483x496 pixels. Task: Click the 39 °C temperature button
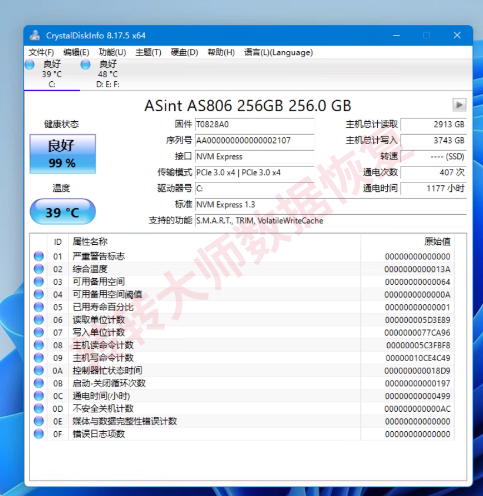pyautogui.click(x=63, y=212)
